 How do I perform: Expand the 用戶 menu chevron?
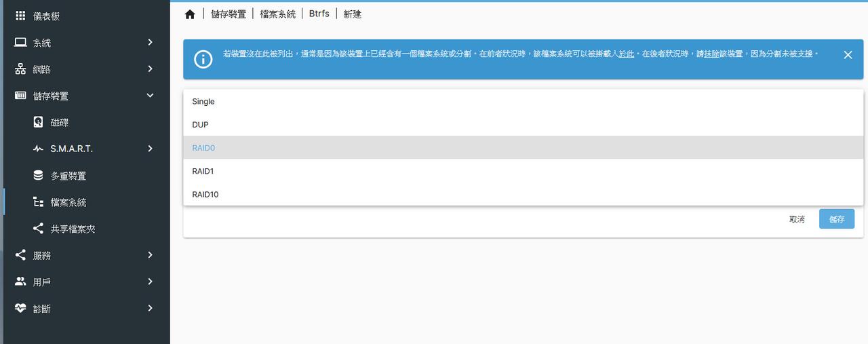pos(150,282)
